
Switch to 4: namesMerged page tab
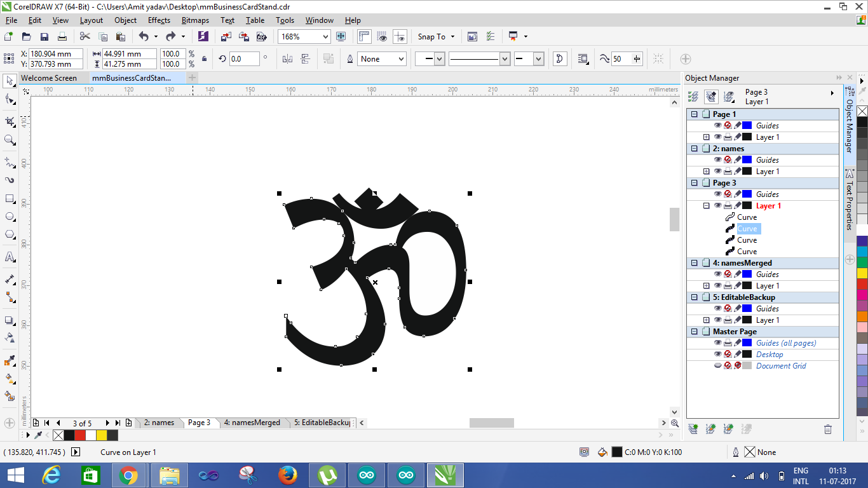(252, 423)
